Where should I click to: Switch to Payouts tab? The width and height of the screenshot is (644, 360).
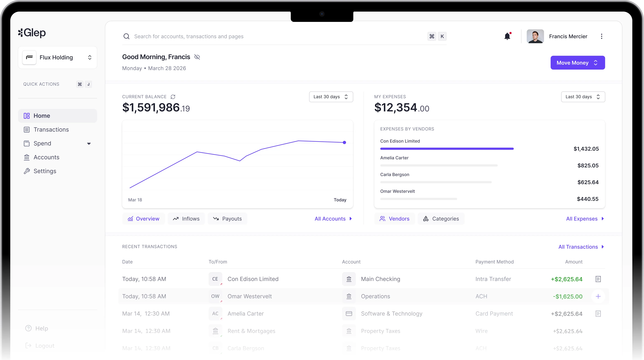[x=227, y=218]
